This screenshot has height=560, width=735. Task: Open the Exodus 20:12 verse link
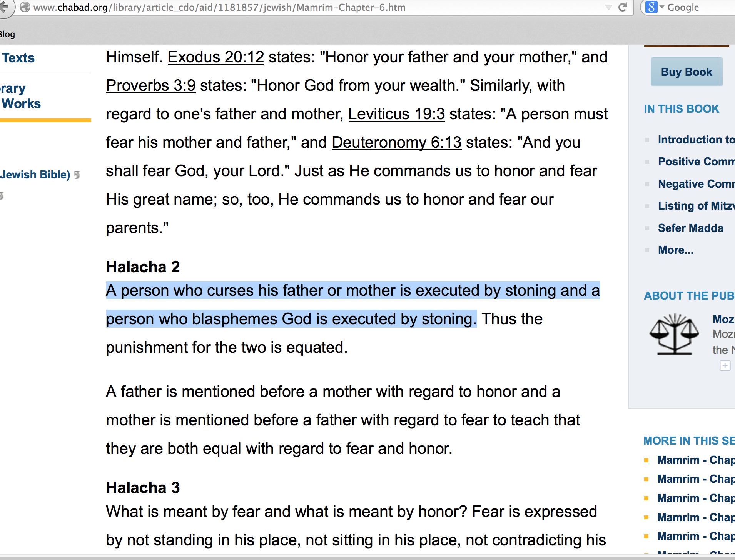pyautogui.click(x=216, y=57)
